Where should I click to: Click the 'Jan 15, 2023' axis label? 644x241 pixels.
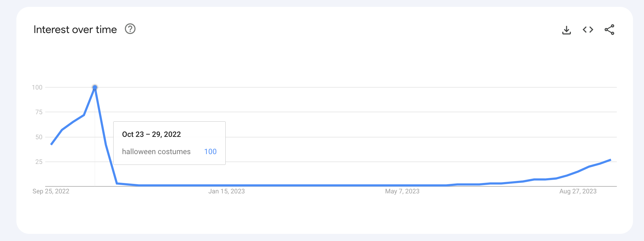point(227,191)
